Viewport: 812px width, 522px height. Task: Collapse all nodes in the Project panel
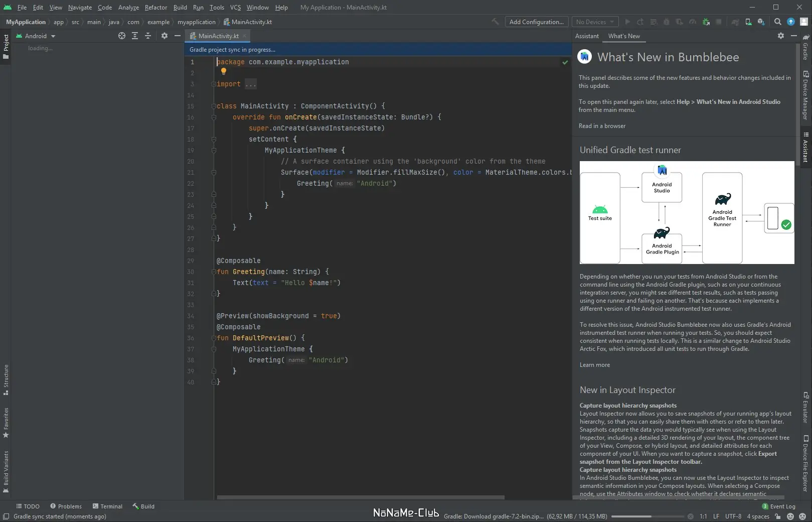[148, 36]
